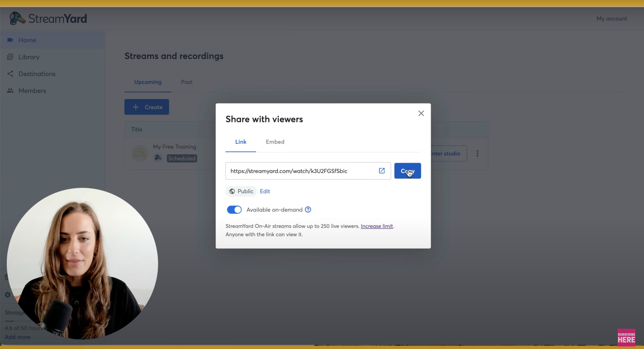Click the settings gear icon in sidebar
Viewport: 644px width, 349px height.
click(8, 295)
